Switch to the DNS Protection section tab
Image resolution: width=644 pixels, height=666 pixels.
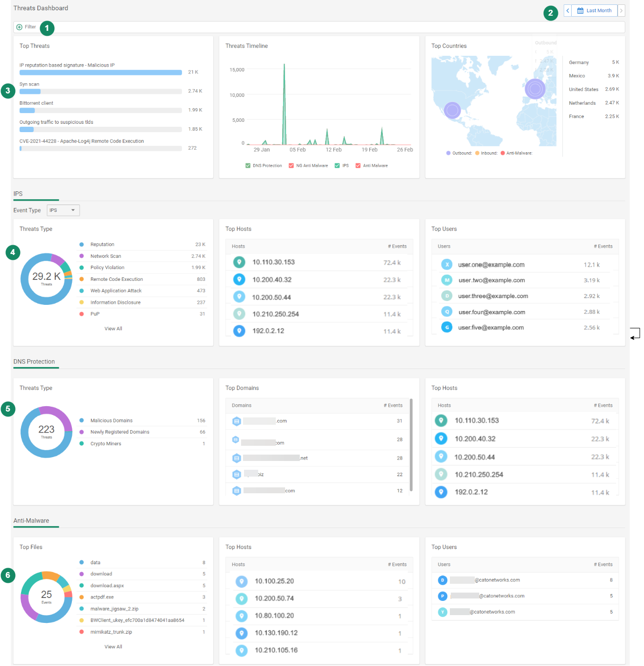tap(34, 362)
